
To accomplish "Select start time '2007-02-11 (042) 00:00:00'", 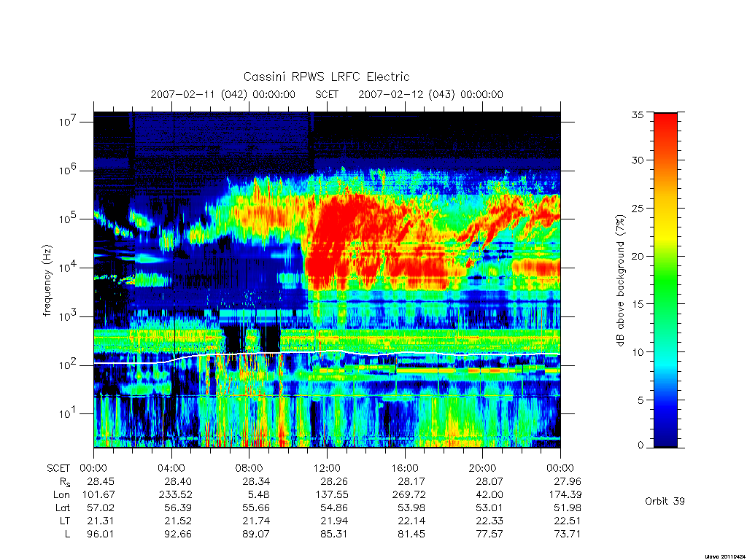I will 223,94.
